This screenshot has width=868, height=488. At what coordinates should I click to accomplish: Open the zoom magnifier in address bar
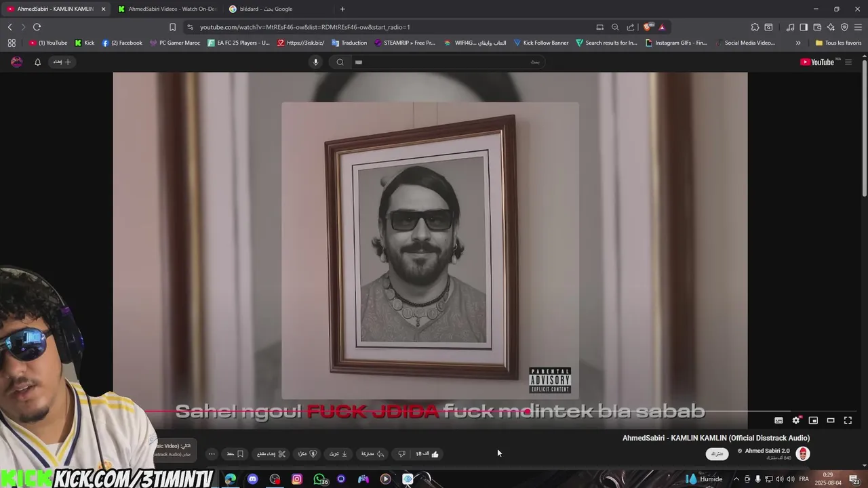pos(615,27)
